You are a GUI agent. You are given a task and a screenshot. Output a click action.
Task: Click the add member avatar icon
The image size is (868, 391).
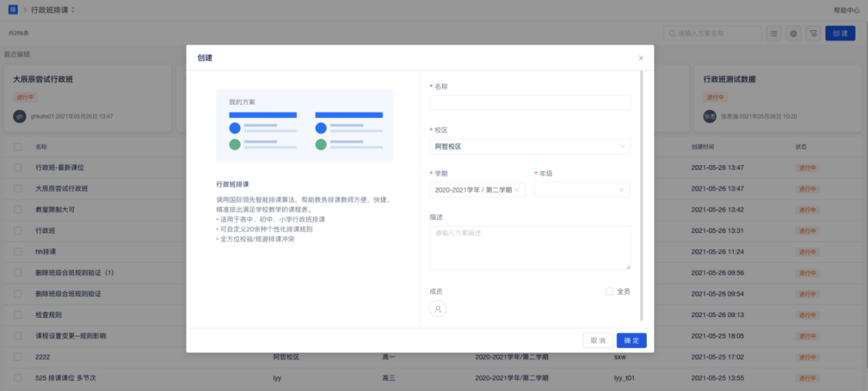pyautogui.click(x=438, y=308)
